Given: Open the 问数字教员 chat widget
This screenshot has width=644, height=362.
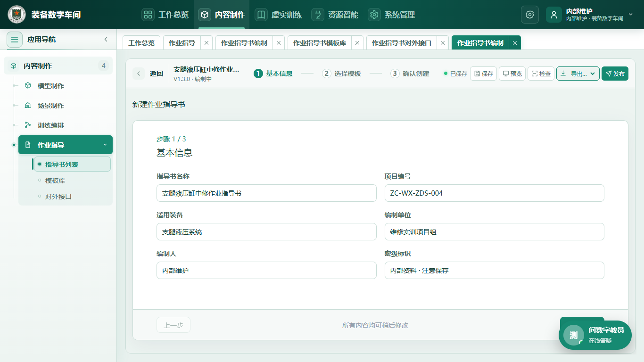Looking at the screenshot, I should [x=595, y=335].
